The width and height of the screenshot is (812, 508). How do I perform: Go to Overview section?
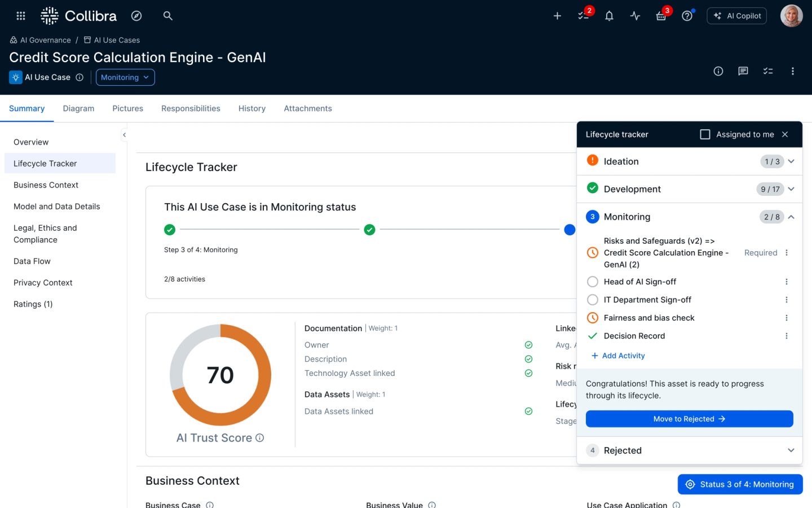pos(31,142)
